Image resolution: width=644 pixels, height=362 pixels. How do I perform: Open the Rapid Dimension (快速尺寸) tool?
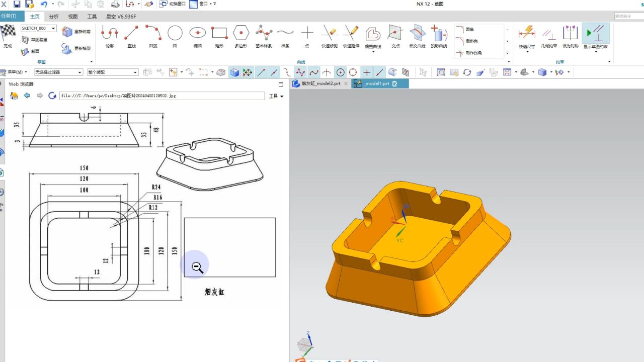pos(526,35)
